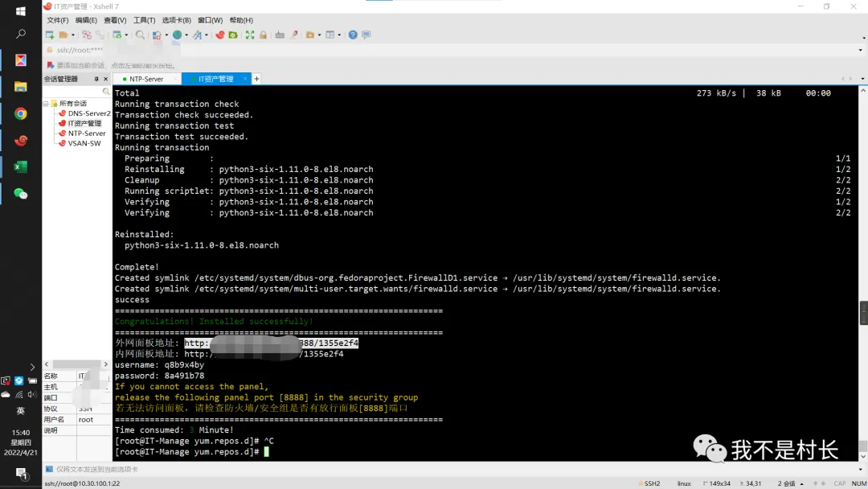Open the globe encoding toolbar icon

click(176, 35)
